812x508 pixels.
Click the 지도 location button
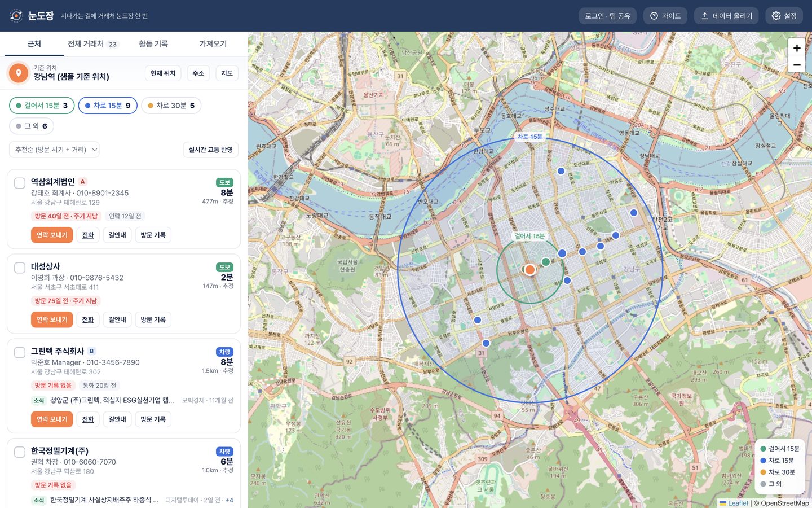[227, 73]
